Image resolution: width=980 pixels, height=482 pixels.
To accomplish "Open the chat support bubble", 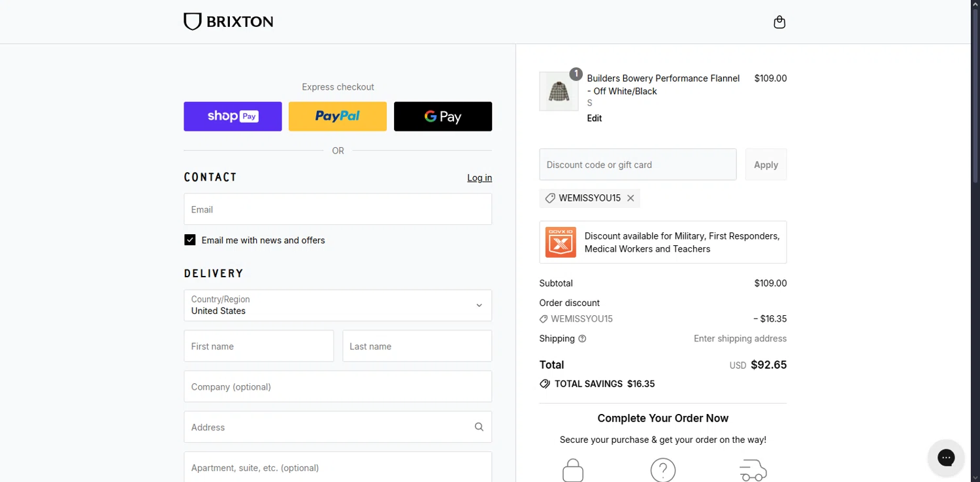I will coord(946,457).
